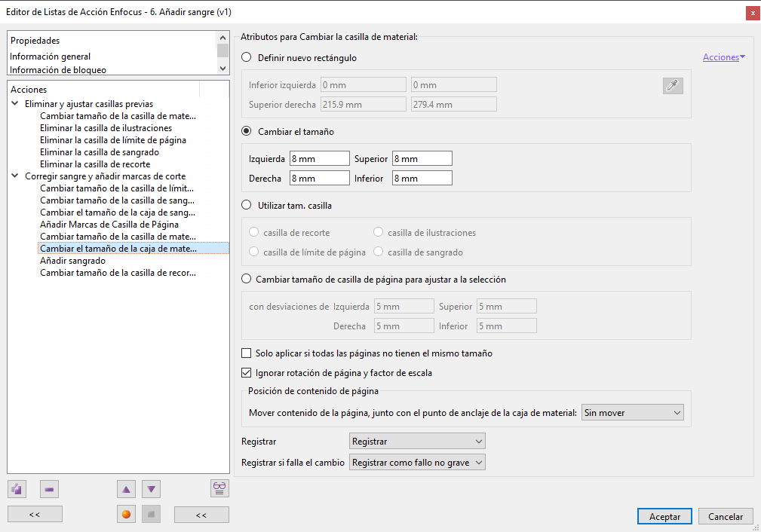Click the Inferior 8 mm field
Viewport: 761px width, 532px height.
[422, 178]
